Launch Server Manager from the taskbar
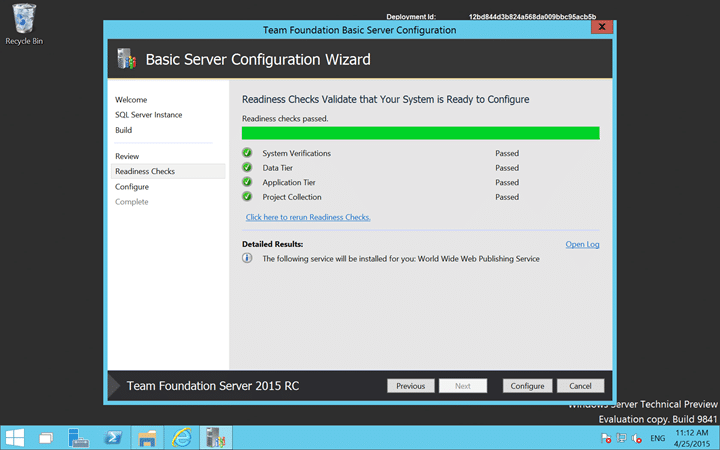The image size is (720, 450). point(79,438)
